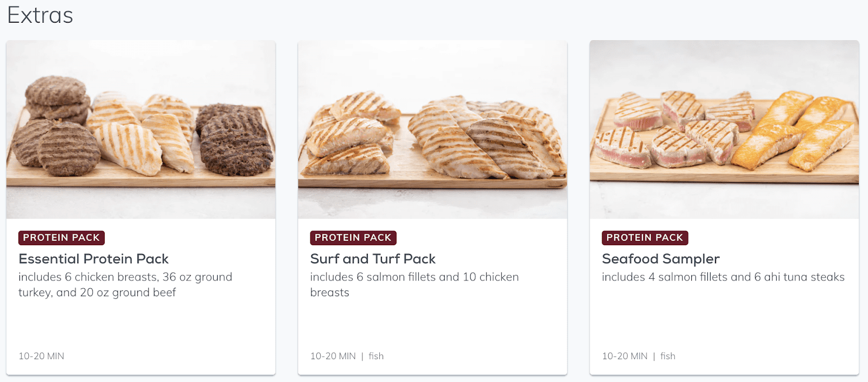868x382 pixels.
Task: Click PROTEIN PACK badge on Surf and Turf card
Action: (x=353, y=238)
